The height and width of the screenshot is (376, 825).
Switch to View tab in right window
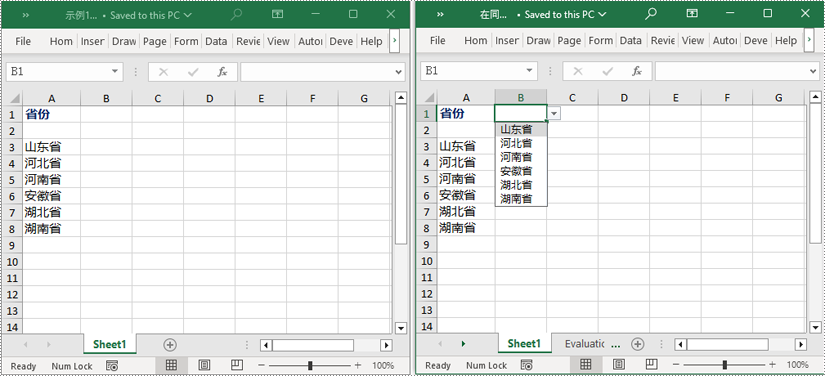[693, 40]
